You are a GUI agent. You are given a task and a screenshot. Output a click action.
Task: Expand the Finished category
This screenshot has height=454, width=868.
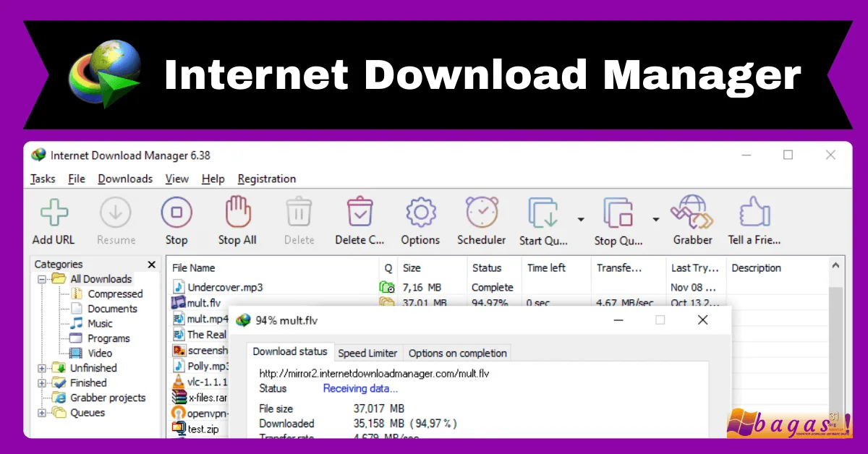tap(41, 382)
